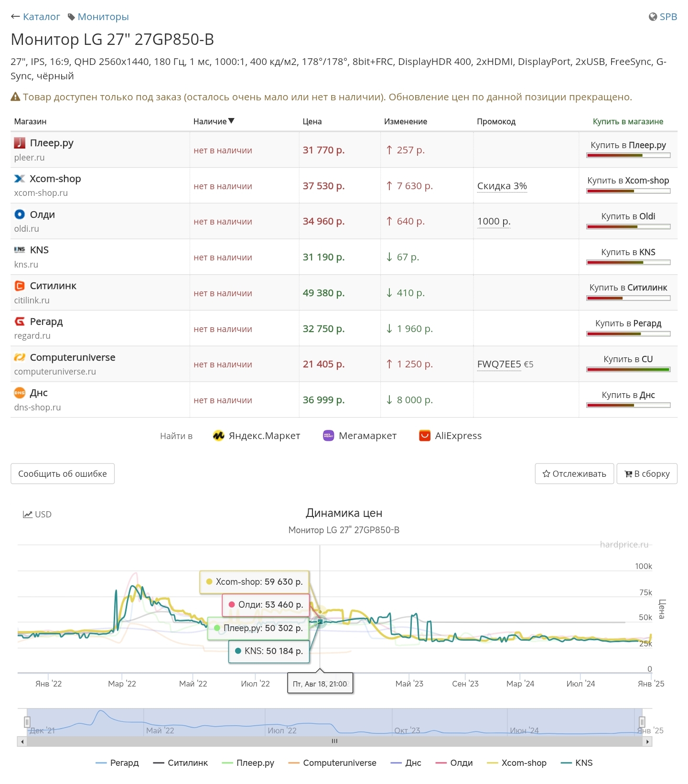Click the left handle of chart range navigator
The image size is (688, 784).
tap(27, 722)
